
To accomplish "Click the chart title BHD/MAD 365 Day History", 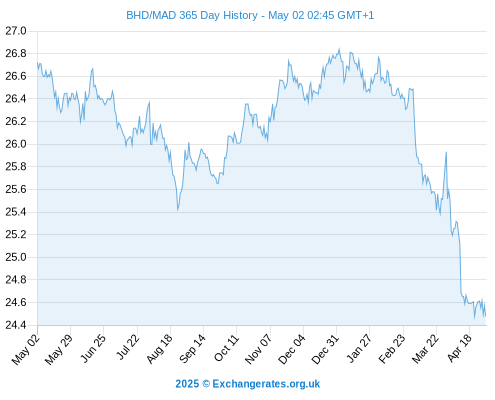I will coord(192,15).
